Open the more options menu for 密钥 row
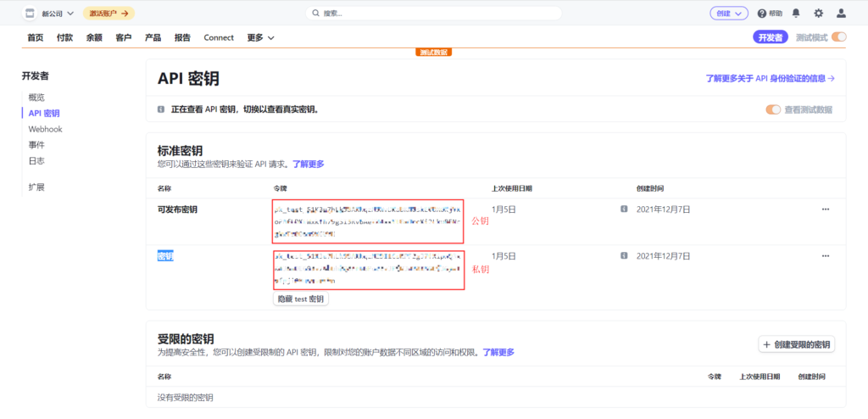This screenshot has width=868, height=419. [826, 255]
